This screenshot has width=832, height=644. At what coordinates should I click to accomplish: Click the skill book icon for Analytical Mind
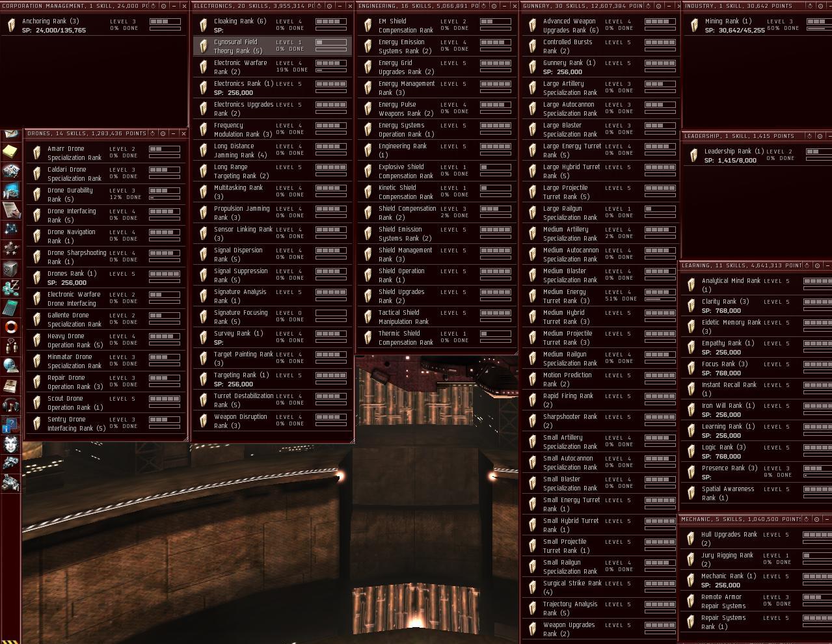point(691,285)
